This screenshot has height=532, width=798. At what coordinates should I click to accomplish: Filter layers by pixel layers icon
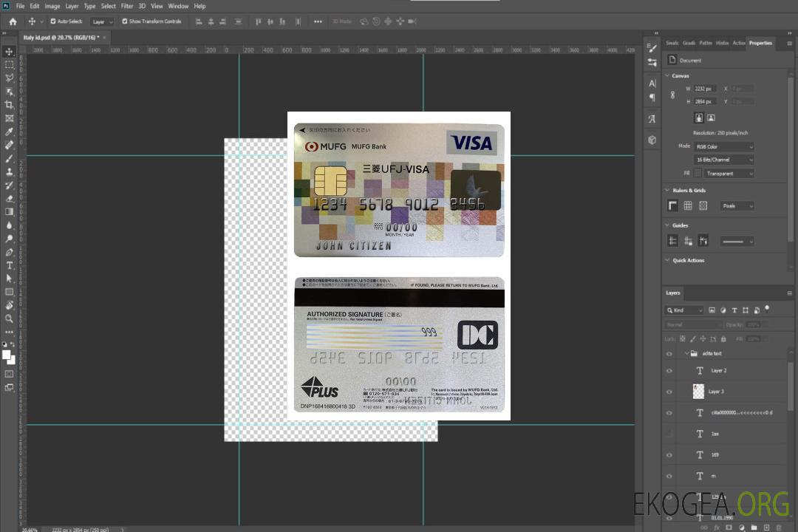pos(712,310)
